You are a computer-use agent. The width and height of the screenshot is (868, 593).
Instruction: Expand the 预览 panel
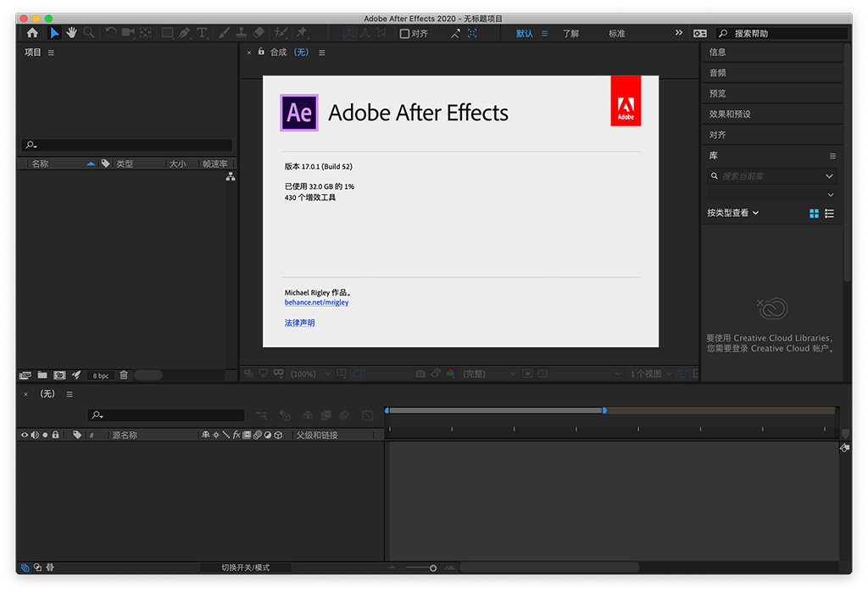tap(771, 93)
